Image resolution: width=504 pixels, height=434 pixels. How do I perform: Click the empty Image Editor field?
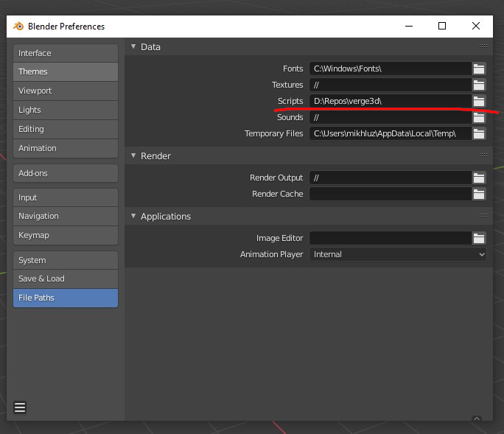[x=391, y=238]
